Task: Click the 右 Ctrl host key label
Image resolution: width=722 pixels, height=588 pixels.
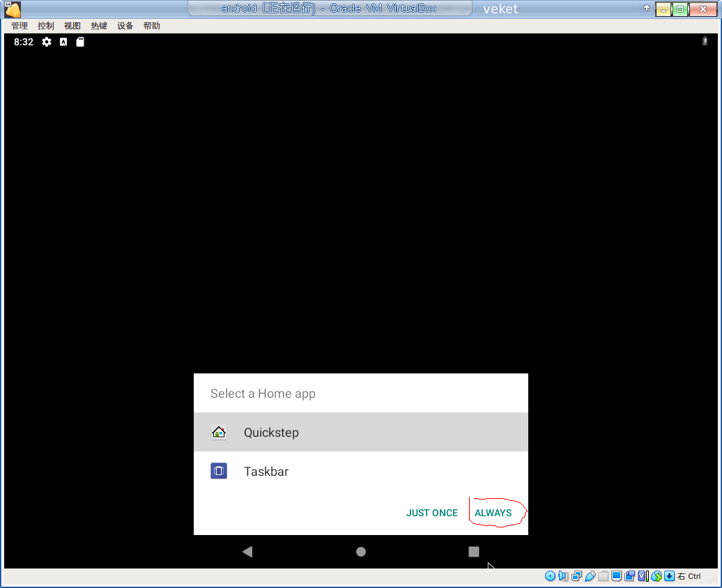Action: point(689,576)
